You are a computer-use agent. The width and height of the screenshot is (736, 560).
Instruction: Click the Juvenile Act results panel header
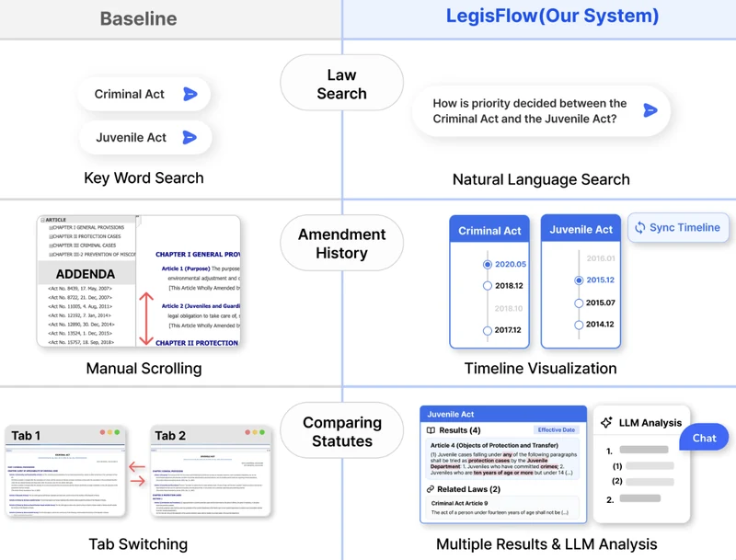point(503,414)
